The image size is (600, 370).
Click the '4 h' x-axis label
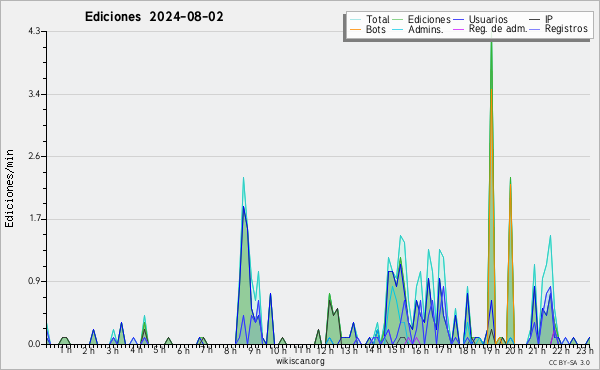pyautogui.click(x=136, y=350)
